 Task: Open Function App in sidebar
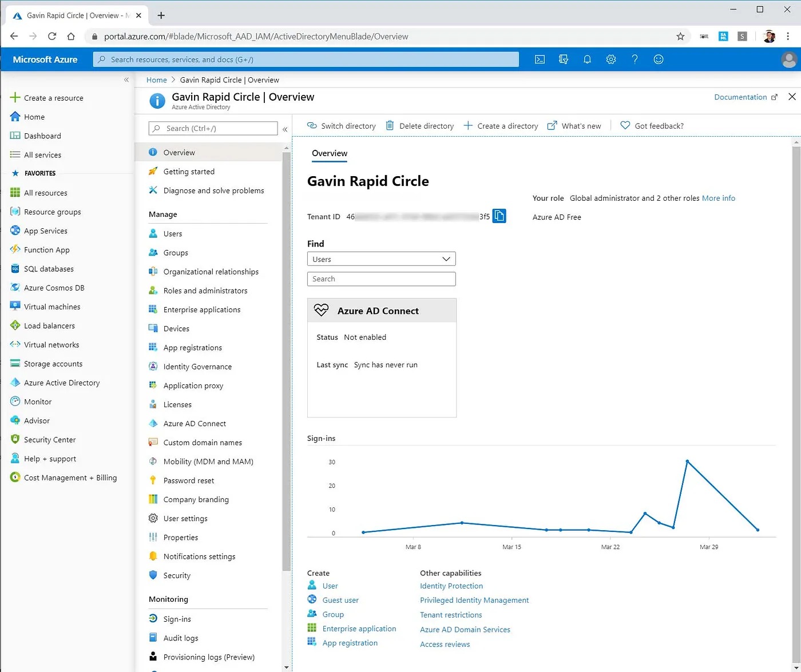click(40, 249)
